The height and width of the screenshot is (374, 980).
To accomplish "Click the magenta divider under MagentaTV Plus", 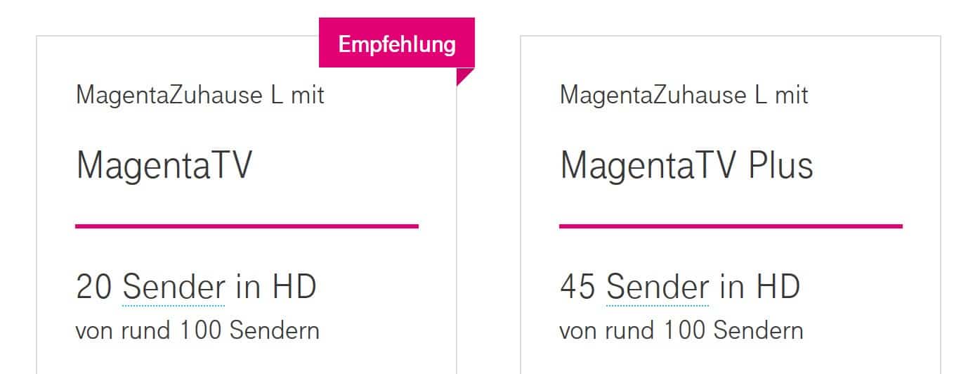I will click(x=731, y=226).
